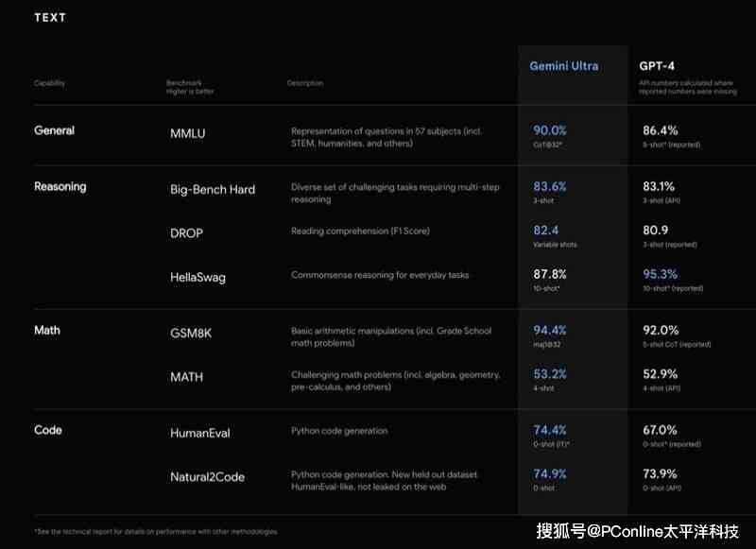This screenshot has height=549, width=756.
Task: Click the 74.9% Natural2Code score
Action: pos(550,474)
